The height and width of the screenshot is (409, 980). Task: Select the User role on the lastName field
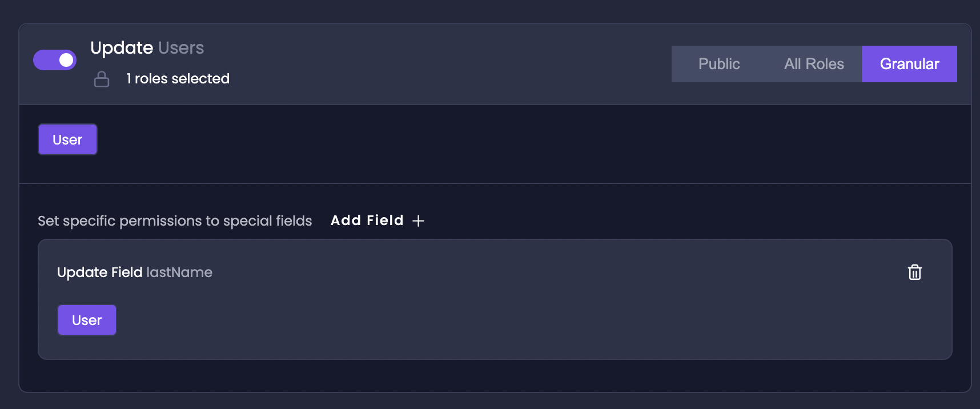pyautogui.click(x=87, y=320)
